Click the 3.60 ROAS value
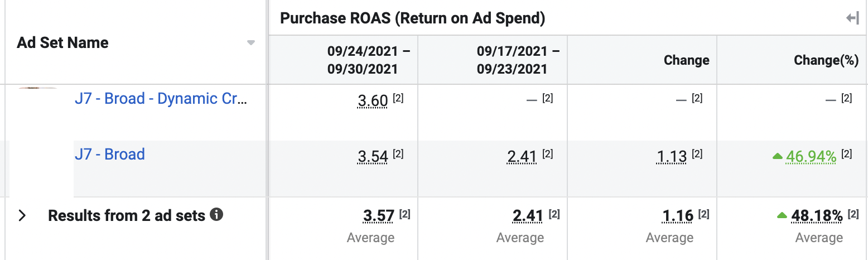This screenshot has width=868, height=260. point(372,101)
